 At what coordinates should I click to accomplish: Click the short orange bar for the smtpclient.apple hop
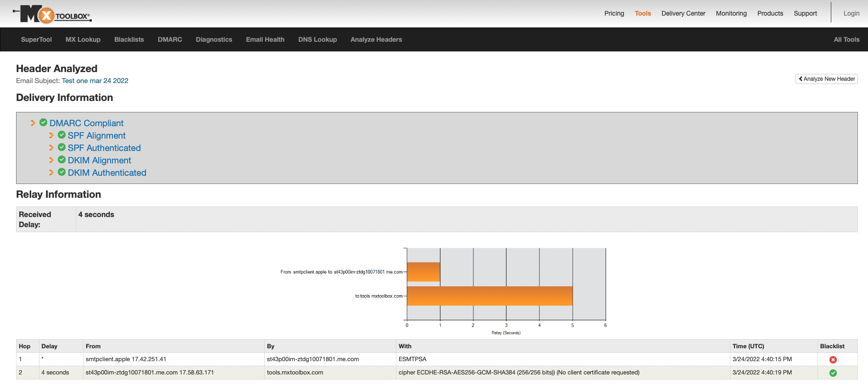pyautogui.click(x=423, y=272)
